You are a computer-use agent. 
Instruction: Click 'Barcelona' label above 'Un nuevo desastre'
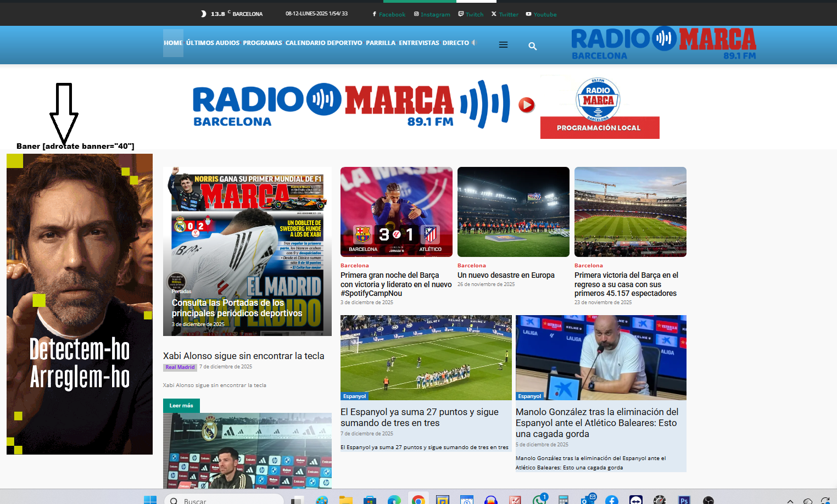(472, 266)
